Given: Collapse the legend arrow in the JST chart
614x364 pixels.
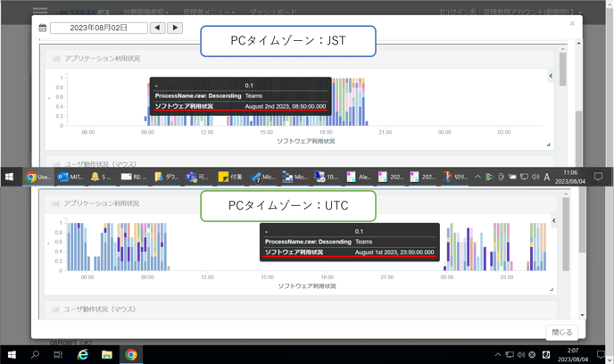Looking at the screenshot, I should pyautogui.click(x=551, y=76).
